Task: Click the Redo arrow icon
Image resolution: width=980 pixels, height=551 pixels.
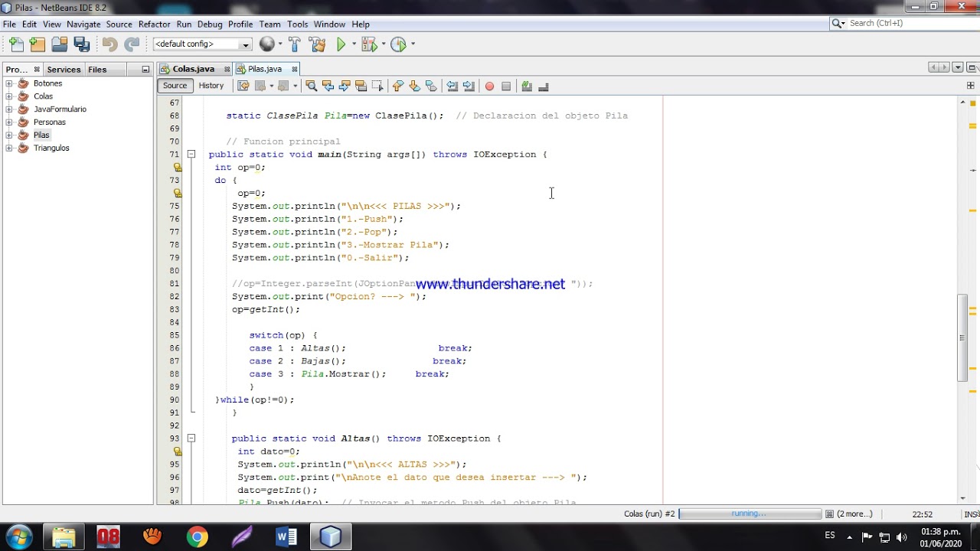Action: (132, 44)
